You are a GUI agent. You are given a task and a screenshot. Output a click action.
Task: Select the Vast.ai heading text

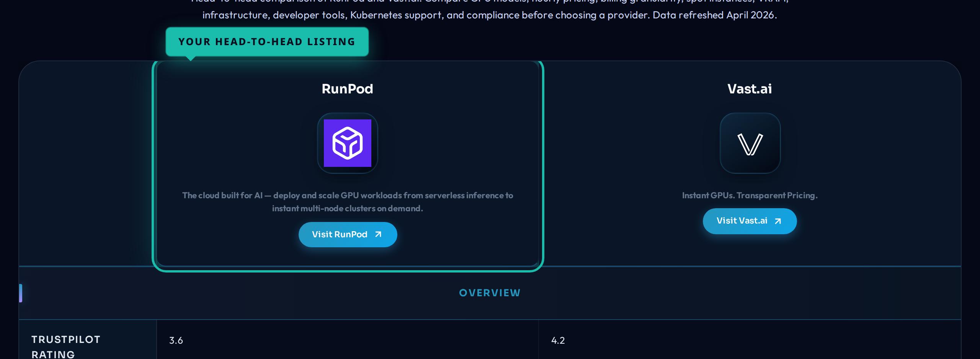(x=750, y=89)
